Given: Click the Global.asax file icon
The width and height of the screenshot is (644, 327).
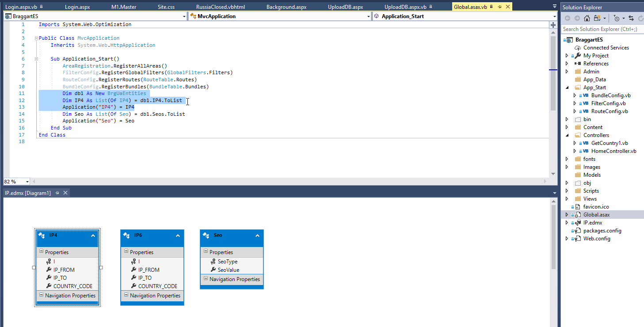Looking at the screenshot, I should (578, 215).
